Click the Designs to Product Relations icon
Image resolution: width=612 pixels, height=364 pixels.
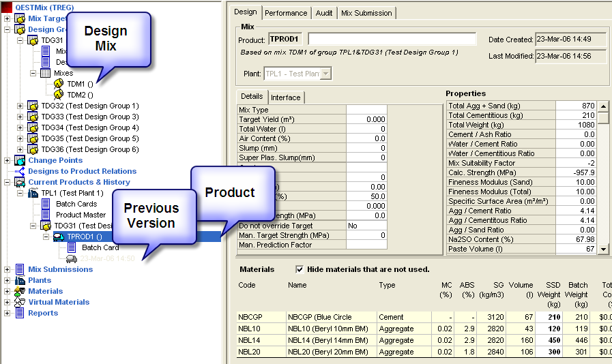[x=19, y=171]
